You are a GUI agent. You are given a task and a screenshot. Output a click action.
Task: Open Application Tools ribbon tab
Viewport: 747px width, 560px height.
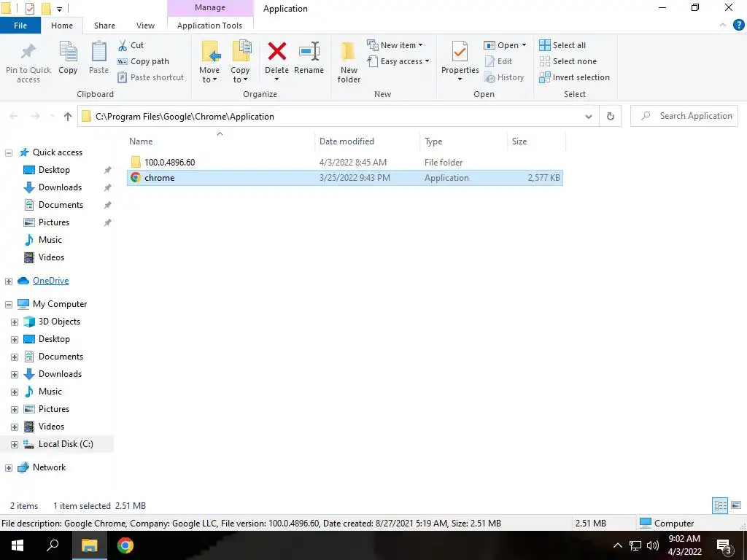pyautogui.click(x=209, y=26)
